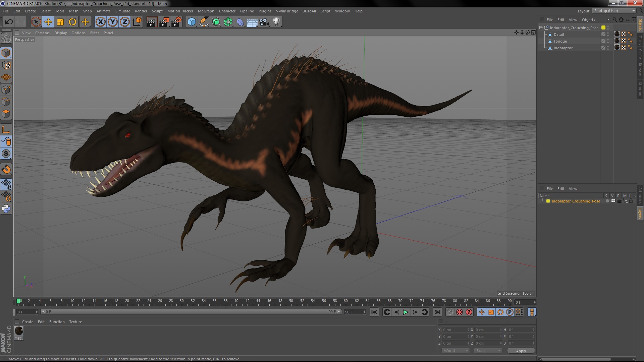
Task: Open the MoGraph menu
Action: pyautogui.click(x=206, y=11)
